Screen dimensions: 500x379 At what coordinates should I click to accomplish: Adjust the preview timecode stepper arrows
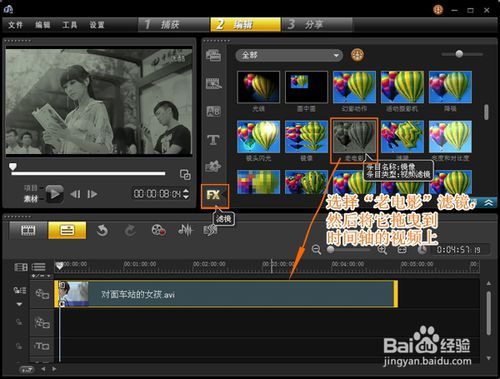(x=186, y=194)
